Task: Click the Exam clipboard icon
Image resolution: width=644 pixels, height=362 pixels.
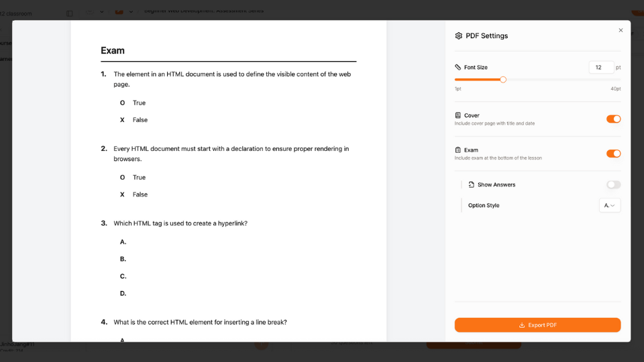Action: coord(458,150)
